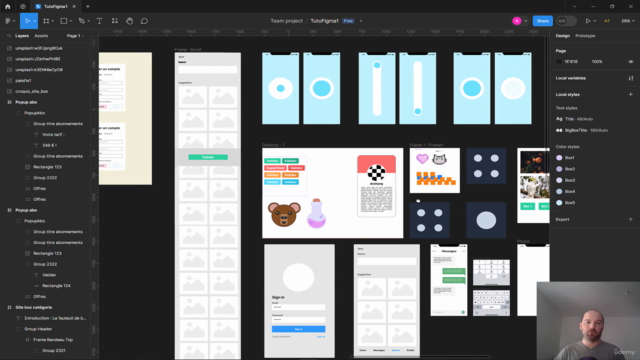Click the green Valider button on canvas
This screenshot has width=640, height=360.
pyautogui.click(x=208, y=157)
